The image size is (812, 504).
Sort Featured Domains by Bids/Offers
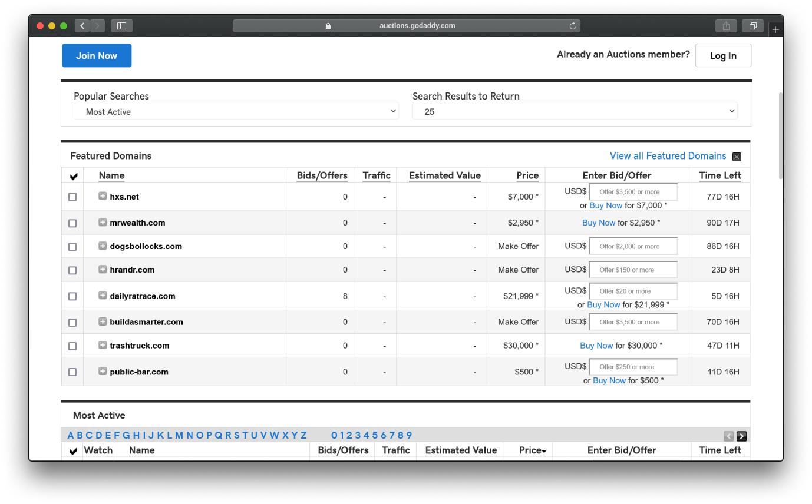click(x=322, y=175)
